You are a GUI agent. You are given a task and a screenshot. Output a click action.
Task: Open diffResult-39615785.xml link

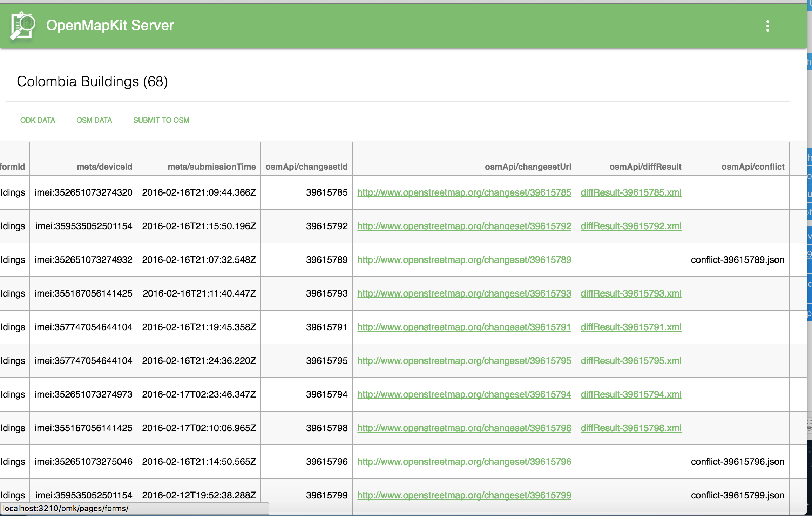pyautogui.click(x=631, y=192)
